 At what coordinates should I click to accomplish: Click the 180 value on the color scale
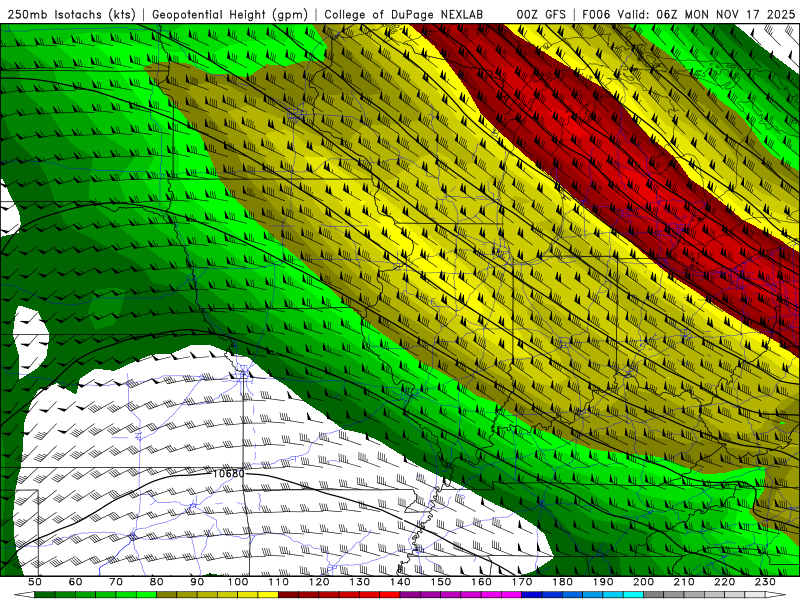[x=562, y=582]
